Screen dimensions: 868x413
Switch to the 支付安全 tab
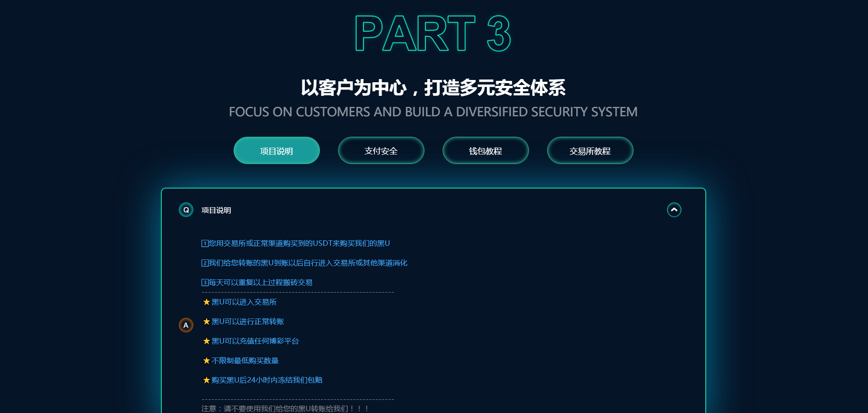[x=381, y=150]
